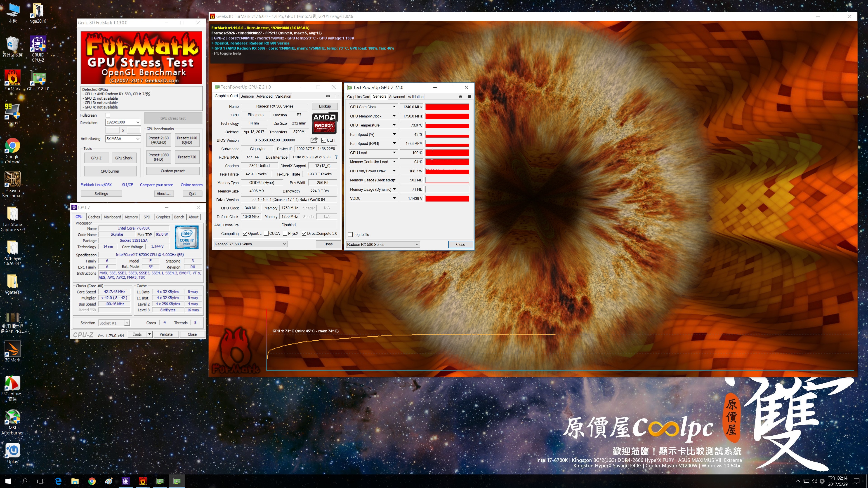Open Task View in the taskbar
This screenshot has width=868, height=488.
click(41, 481)
